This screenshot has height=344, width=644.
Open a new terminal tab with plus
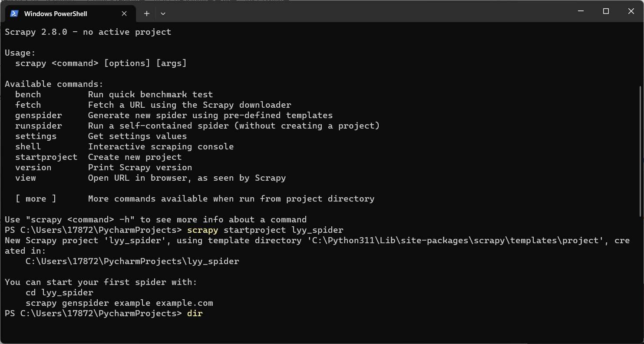pos(147,13)
